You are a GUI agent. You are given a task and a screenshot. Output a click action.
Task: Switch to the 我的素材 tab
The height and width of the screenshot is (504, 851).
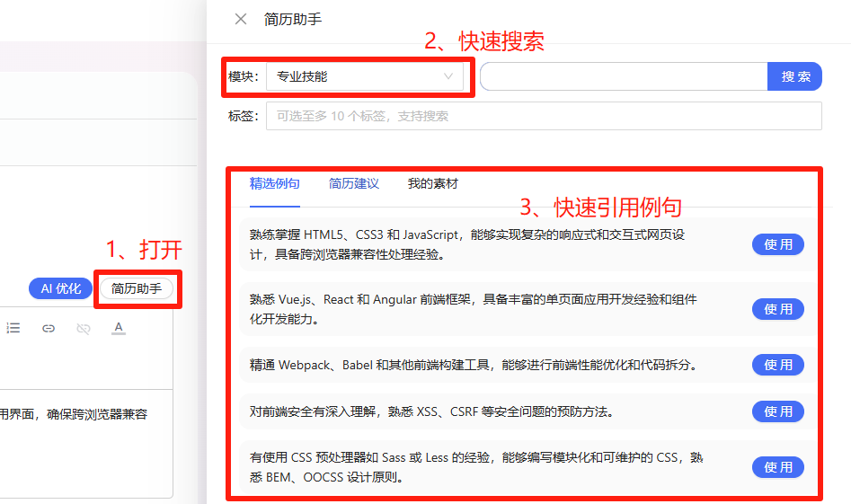[432, 184]
